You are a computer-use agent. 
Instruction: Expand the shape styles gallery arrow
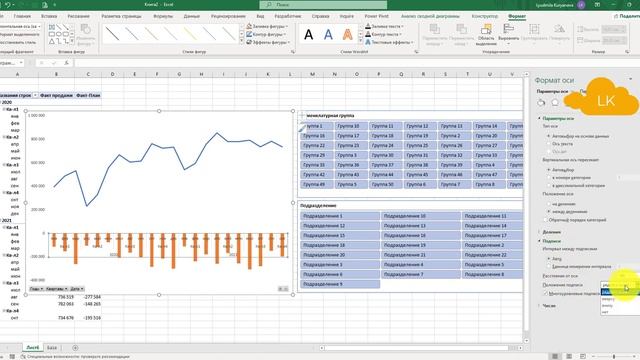point(241,42)
